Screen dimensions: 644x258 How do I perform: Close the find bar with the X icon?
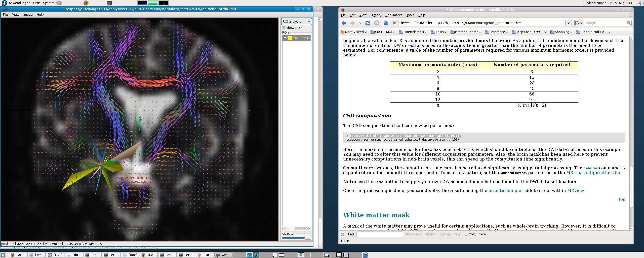(x=343, y=234)
